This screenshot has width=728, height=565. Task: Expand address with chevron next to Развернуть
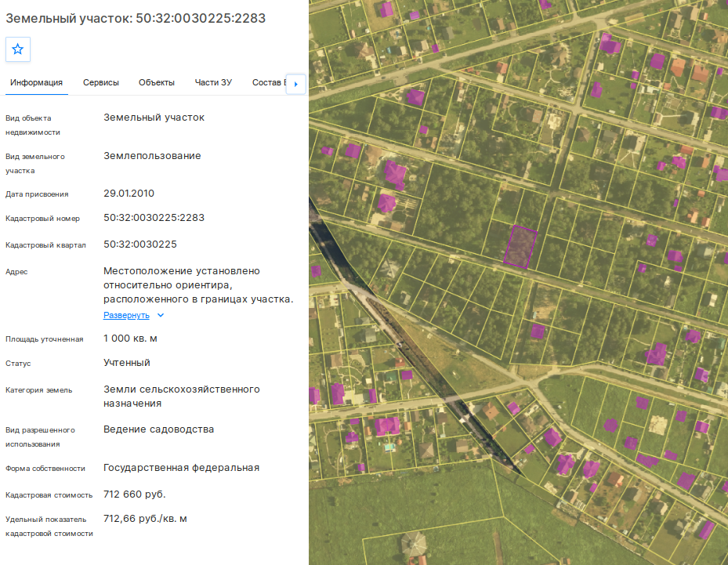(x=161, y=315)
